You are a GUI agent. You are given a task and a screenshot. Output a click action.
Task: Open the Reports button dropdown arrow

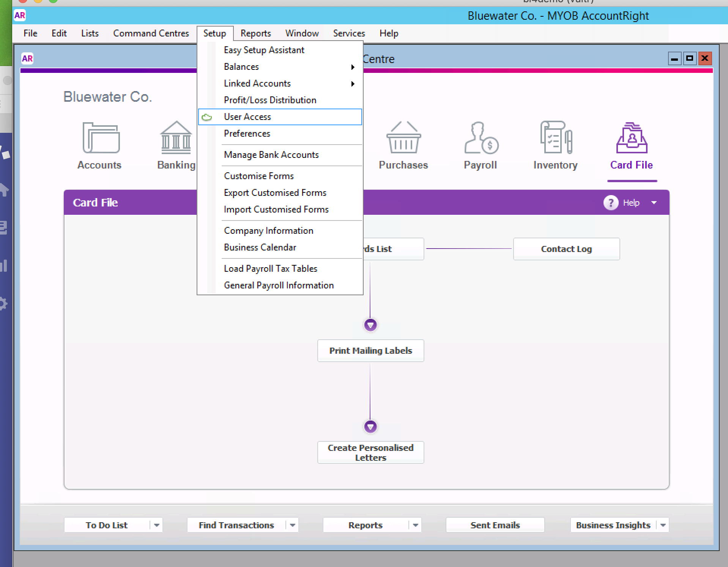pyautogui.click(x=415, y=525)
